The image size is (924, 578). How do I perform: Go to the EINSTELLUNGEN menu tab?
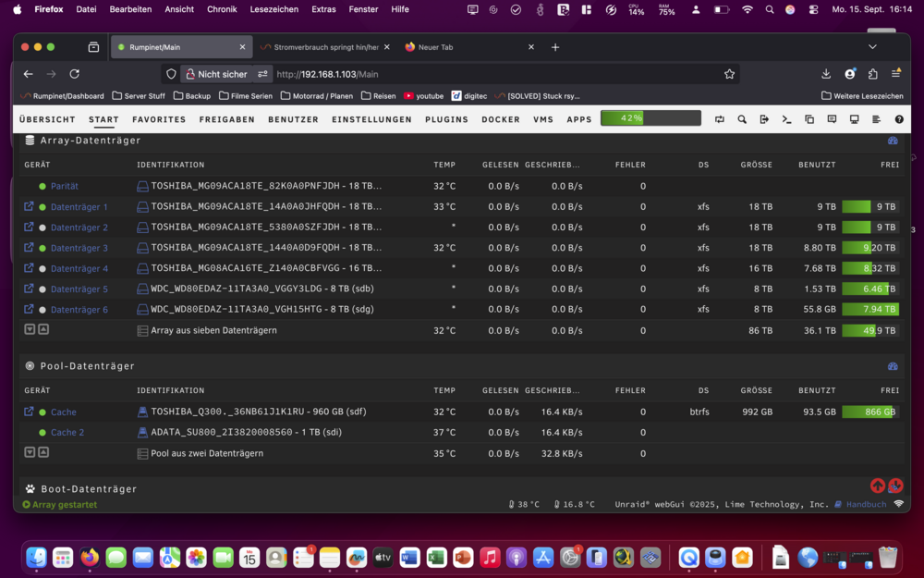click(x=371, y=119)
